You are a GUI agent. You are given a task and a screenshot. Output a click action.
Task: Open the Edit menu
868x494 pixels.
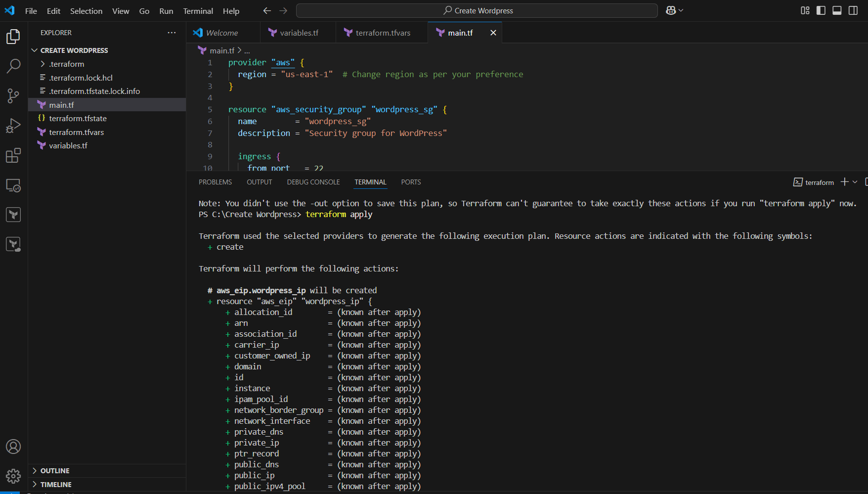[53, 11]
